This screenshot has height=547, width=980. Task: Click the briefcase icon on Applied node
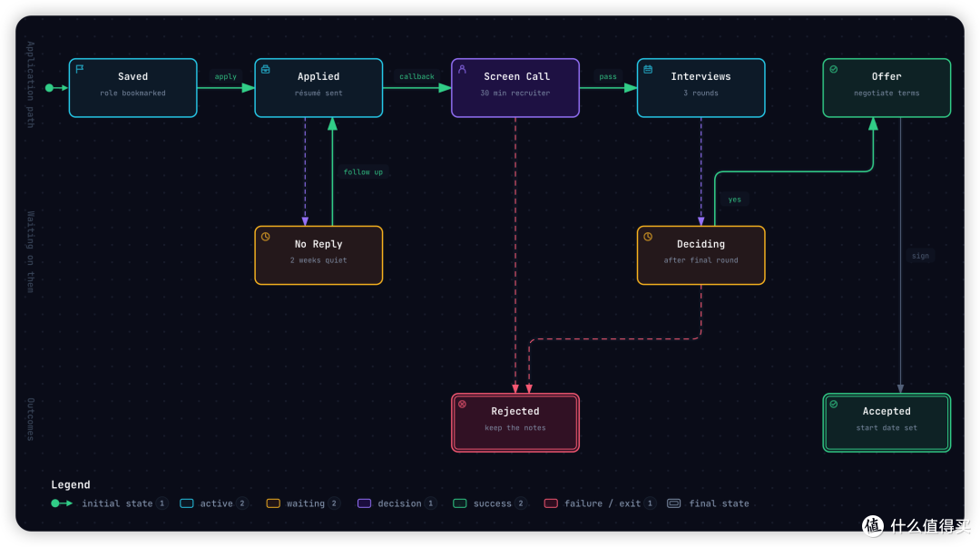pyautogui.click(x=266, y=69)
